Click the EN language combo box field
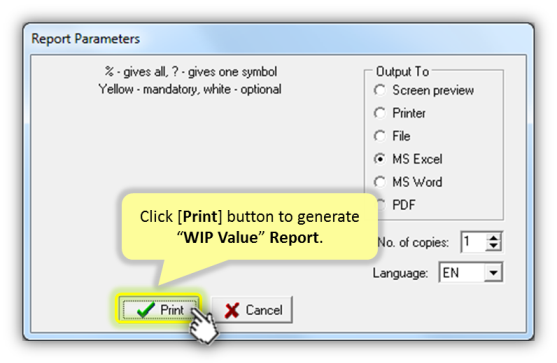Viewport: 557px width, 363px height. [471, 273]
